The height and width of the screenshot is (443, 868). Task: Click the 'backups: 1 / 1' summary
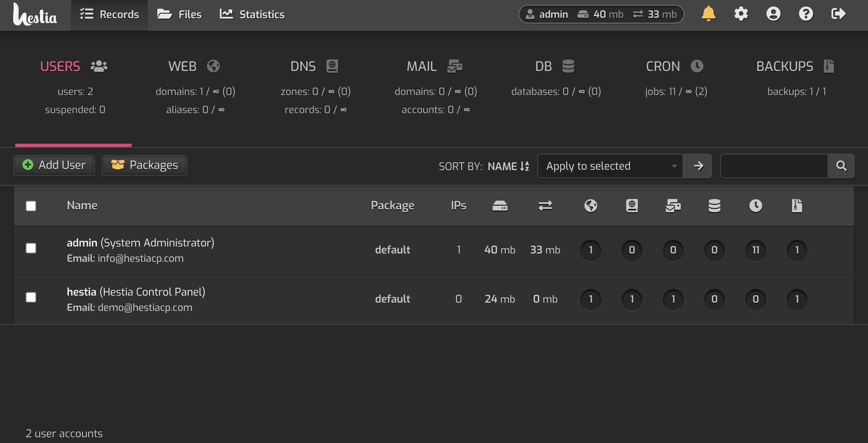[797, 92]
